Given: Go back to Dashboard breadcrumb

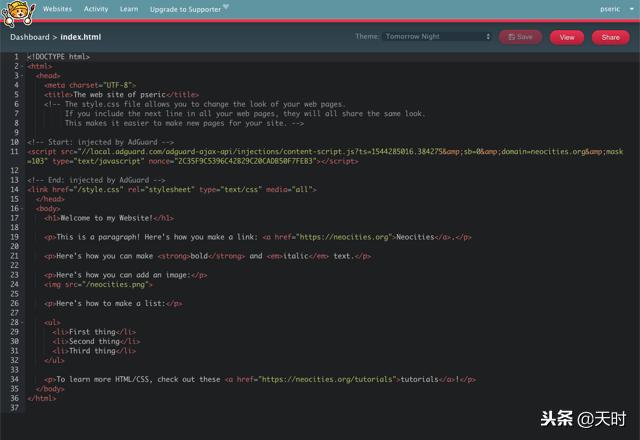Looking at the screenshot, I should pos(30,37).
